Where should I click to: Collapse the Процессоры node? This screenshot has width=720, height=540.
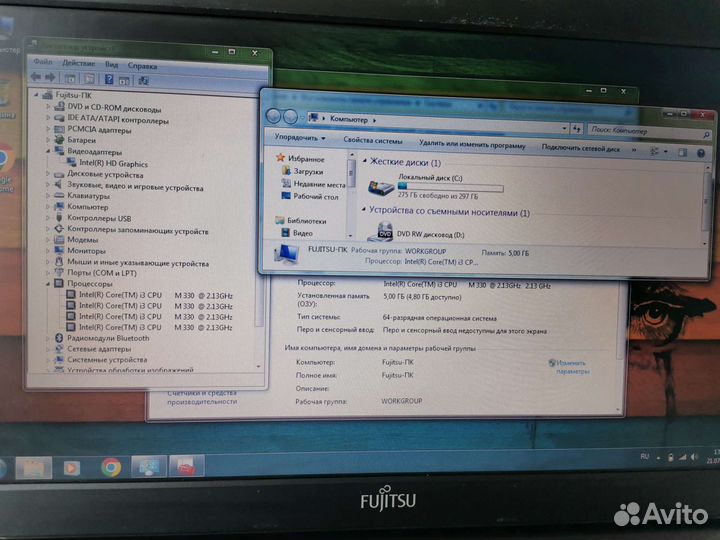pyautogui.click(x=48, y=284)
